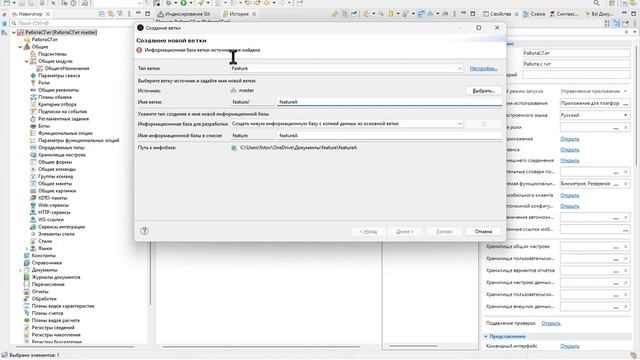640x360 pixels.
Task: Select Справочники in the navigator tree
Action: tap(47, 263)
